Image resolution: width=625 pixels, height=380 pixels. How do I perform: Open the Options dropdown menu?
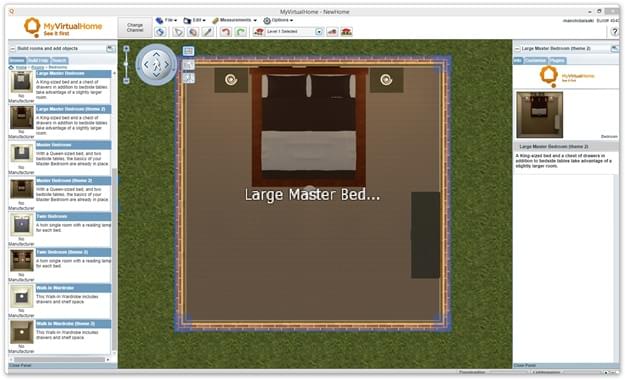278,20
